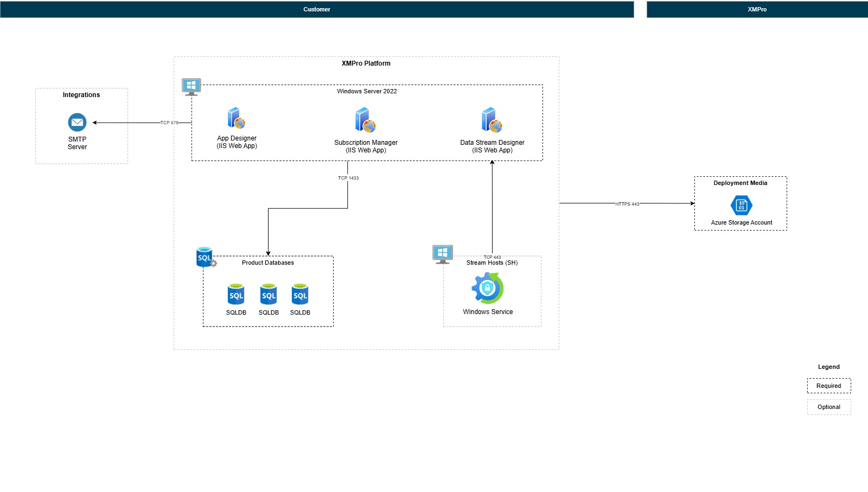The height and width of the screenshot is (492, 868).
Task: Collapse the Deployment Media box
Action: click(x=740, y=183)
